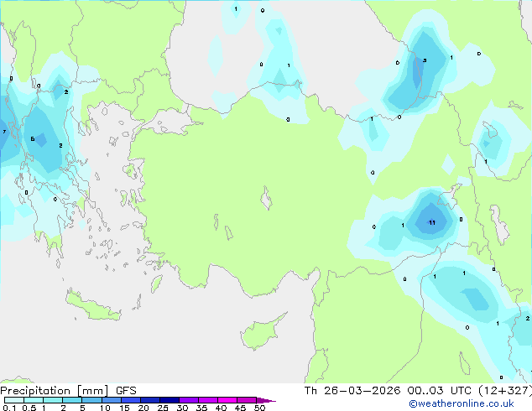Click the legend label "40"
The width and height of the screenshot is (532, 411).
tap(221, 408)
